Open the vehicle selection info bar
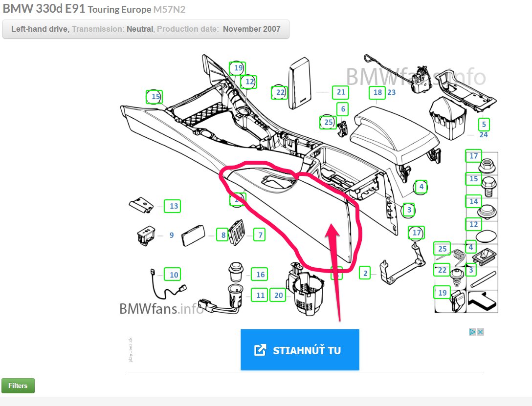The image size is (532, 406). (146, 29)
